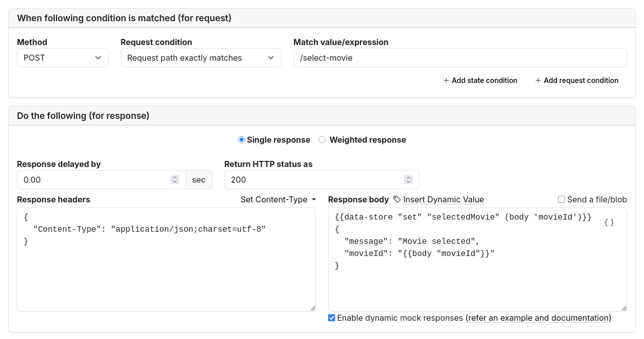Open the Request path exactly matches dropdown
644x339 pixels.
(x=201, y=58)
